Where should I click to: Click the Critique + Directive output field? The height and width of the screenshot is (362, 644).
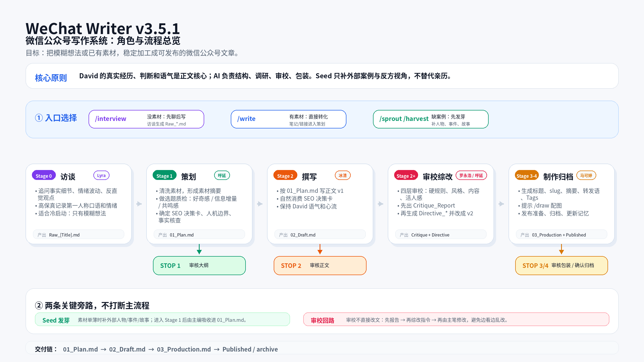[x=441, y=235]
